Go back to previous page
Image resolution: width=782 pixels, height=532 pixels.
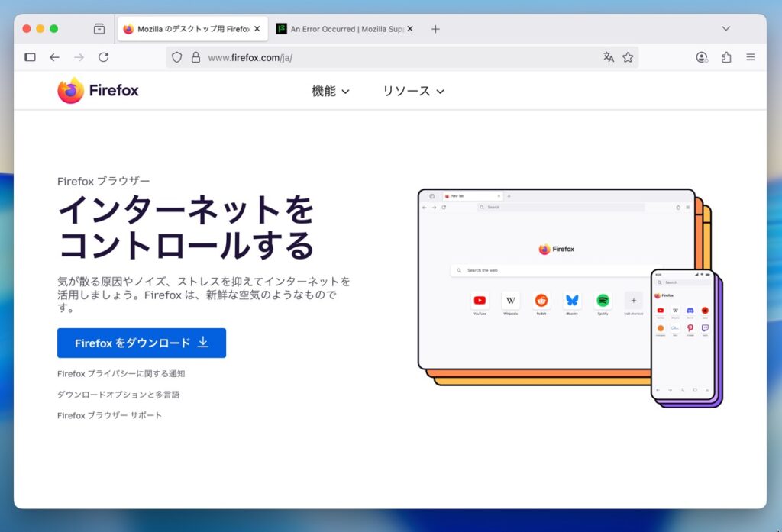click(54, 57)
